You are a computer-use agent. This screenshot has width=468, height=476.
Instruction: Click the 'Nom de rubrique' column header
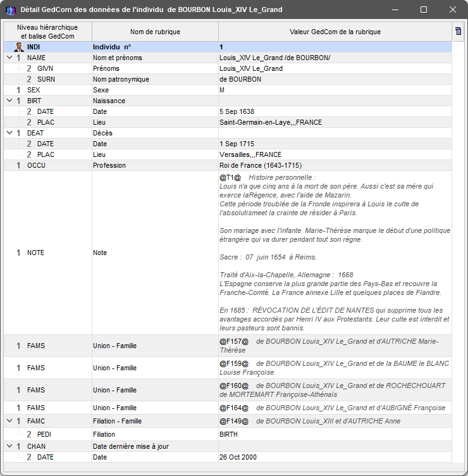click(x=155, y=32)
